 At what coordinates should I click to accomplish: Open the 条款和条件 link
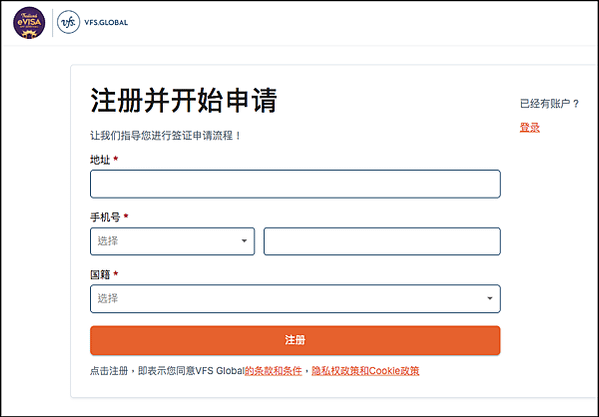coord(273,370)
